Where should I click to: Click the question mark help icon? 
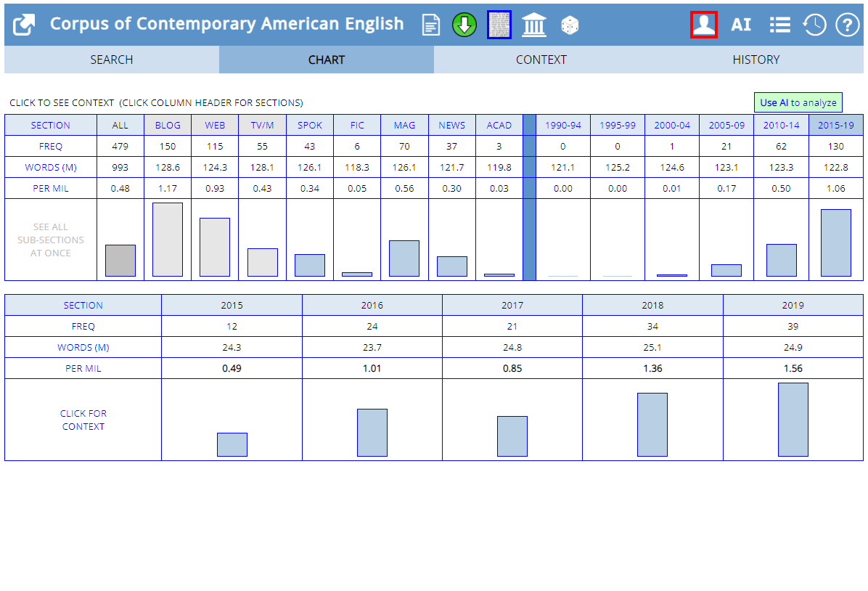(x=847, y=25)
